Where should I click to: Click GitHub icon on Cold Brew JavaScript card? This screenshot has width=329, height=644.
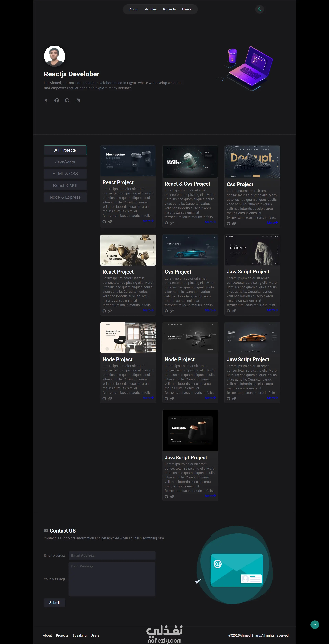(166, 497)
